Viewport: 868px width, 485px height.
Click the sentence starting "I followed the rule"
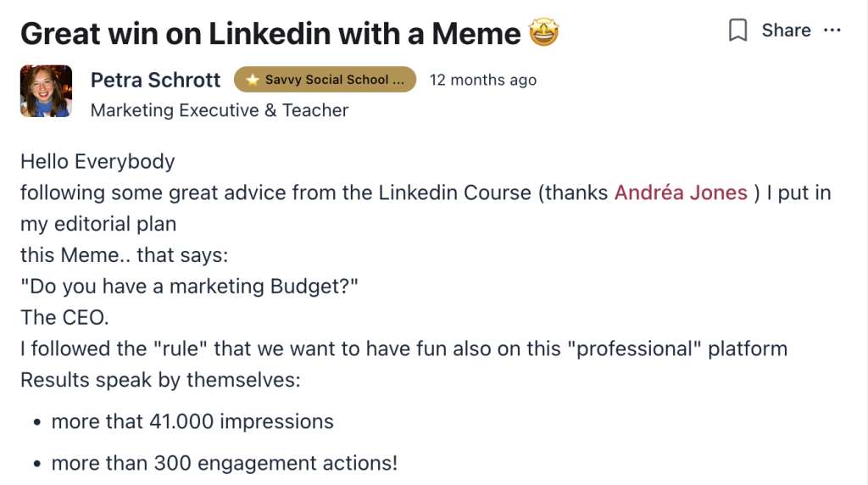tap(403, 348)
